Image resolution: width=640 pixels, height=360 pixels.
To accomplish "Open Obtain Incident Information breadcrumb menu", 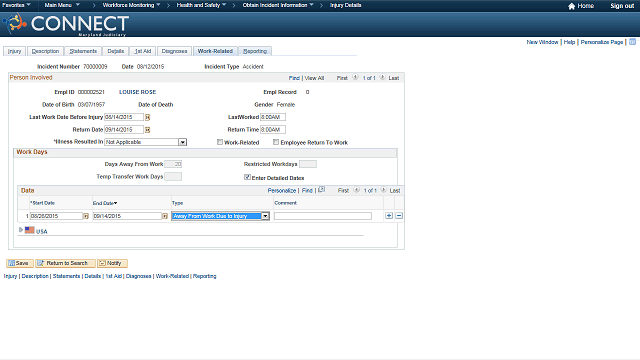I will [278, 5].
